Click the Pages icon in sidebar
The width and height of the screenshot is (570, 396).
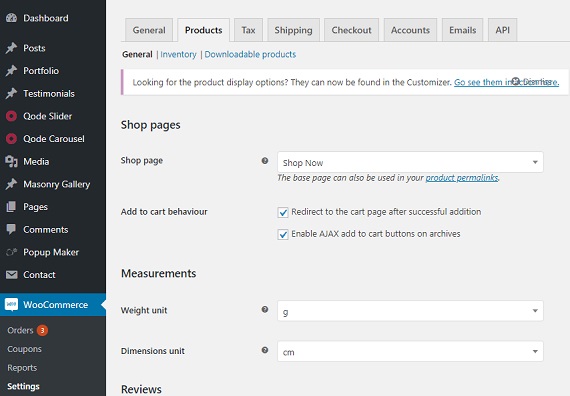[x=11, y=207]
